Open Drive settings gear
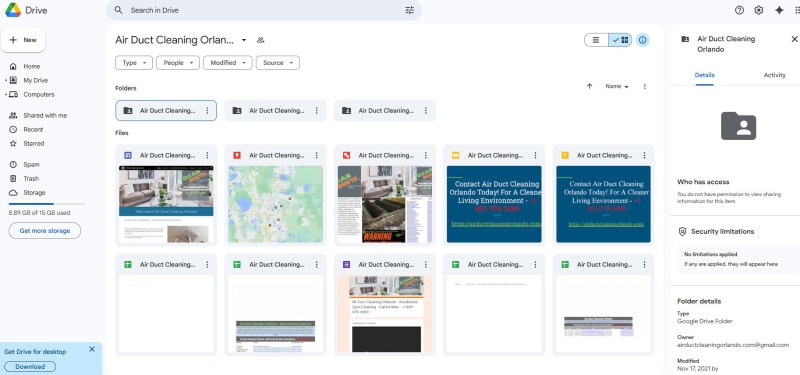 click(759, 10)
